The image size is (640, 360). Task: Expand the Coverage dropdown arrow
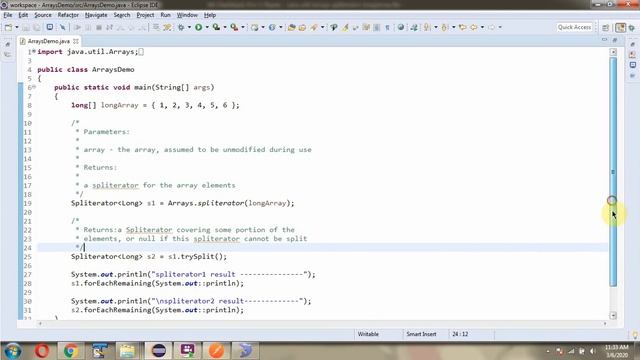pos(225,27)
